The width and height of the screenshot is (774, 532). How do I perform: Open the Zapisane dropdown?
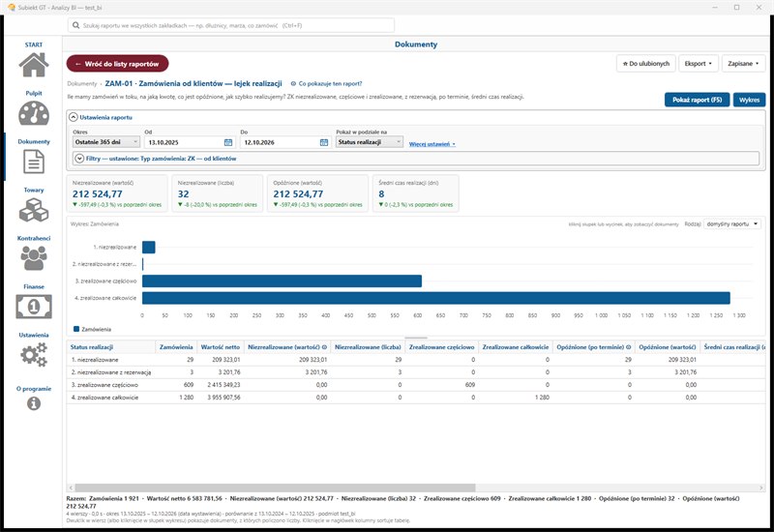point(743,64)
